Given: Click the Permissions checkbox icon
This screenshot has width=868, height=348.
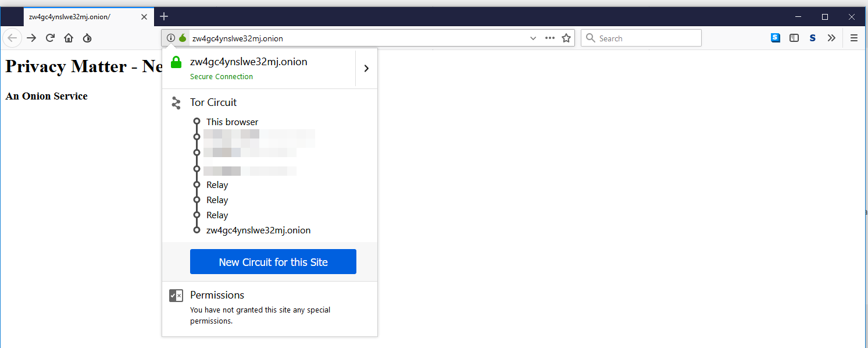Looking at the screenshot, I should [176, 295].
